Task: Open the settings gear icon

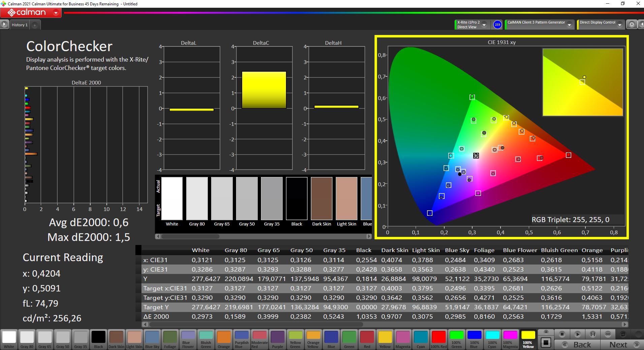Action: coord(632,25)
